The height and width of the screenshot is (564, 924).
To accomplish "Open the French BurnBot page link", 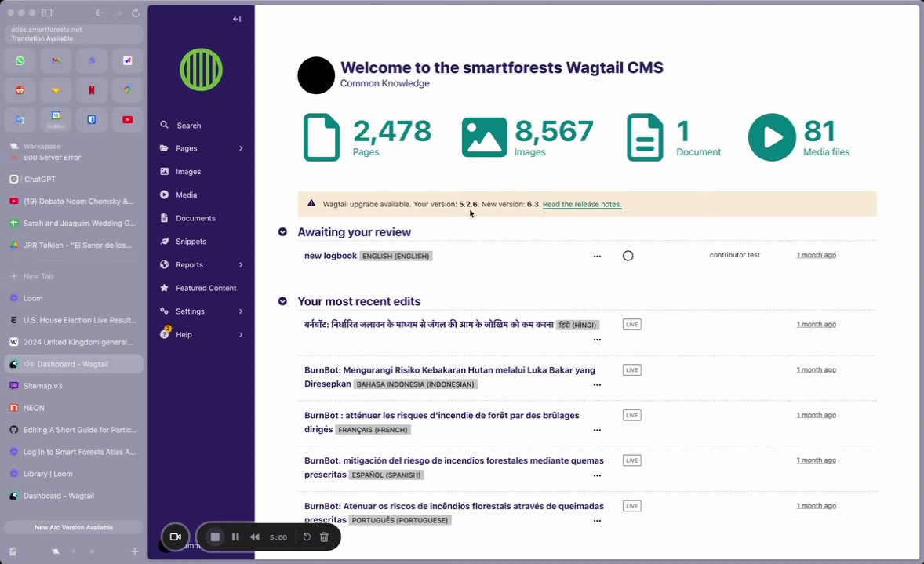I will (x=442, y=422).
